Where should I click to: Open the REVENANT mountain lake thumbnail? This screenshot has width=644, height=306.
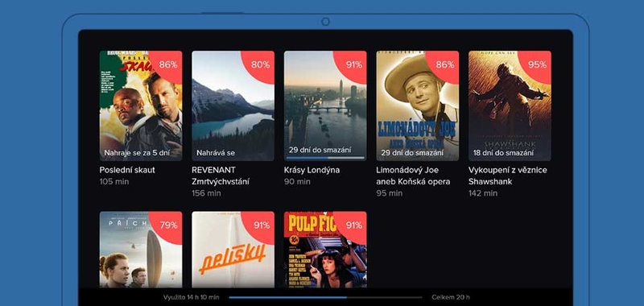233,105
